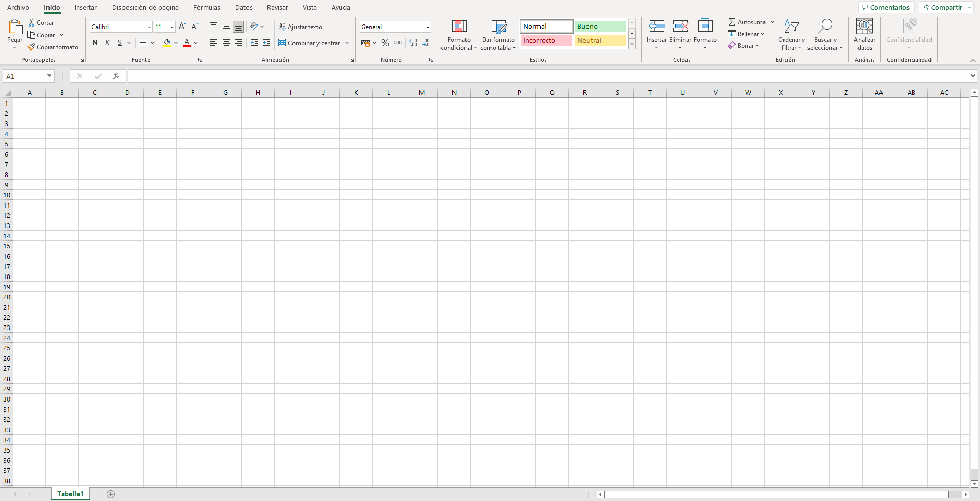Expand Combinar y centrar options arrow
This screenshot has height=501, width=980.
(347, 43)
